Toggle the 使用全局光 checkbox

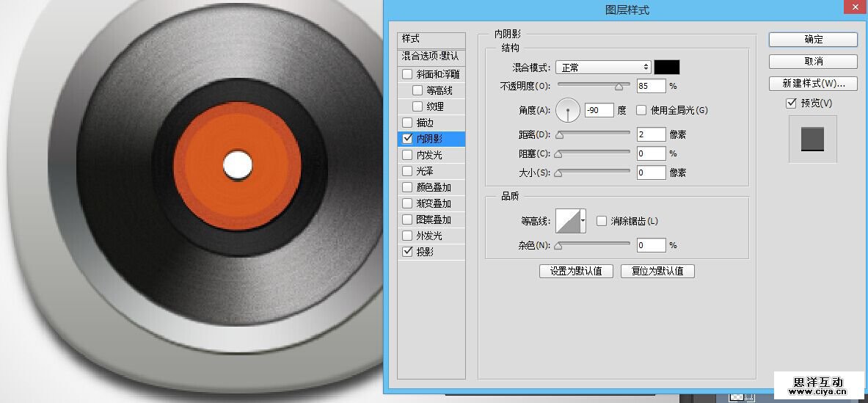[x=641, y=111]
